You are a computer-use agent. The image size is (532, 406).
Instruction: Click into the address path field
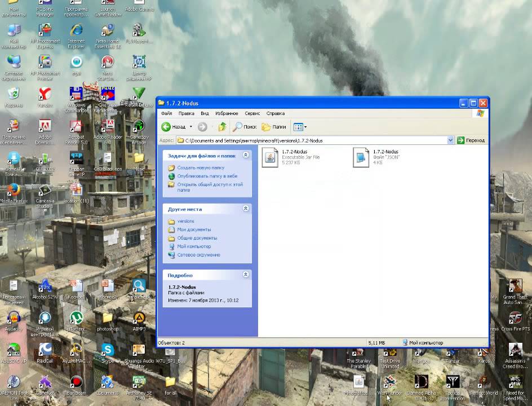(312, 140)
